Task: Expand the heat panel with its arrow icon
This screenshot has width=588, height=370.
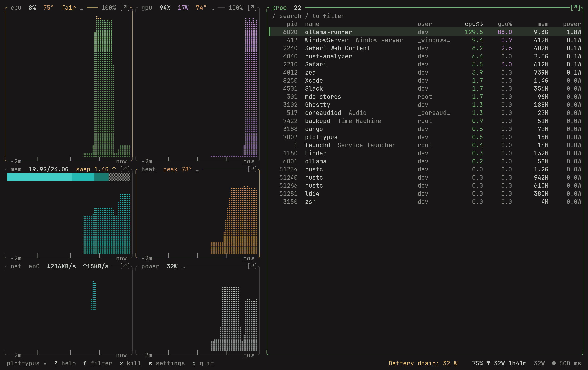Action: tap(252, 169)
